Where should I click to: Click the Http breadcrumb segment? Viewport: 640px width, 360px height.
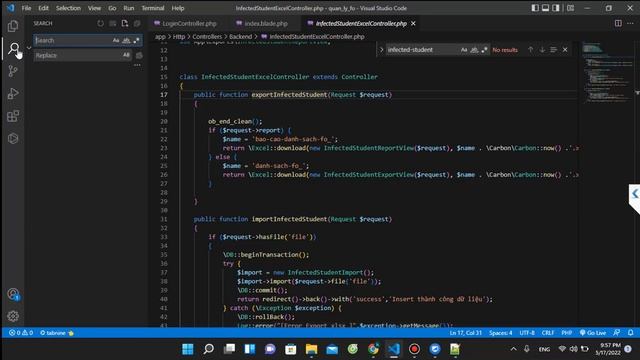pyautogui.click(x=179, y=37)
